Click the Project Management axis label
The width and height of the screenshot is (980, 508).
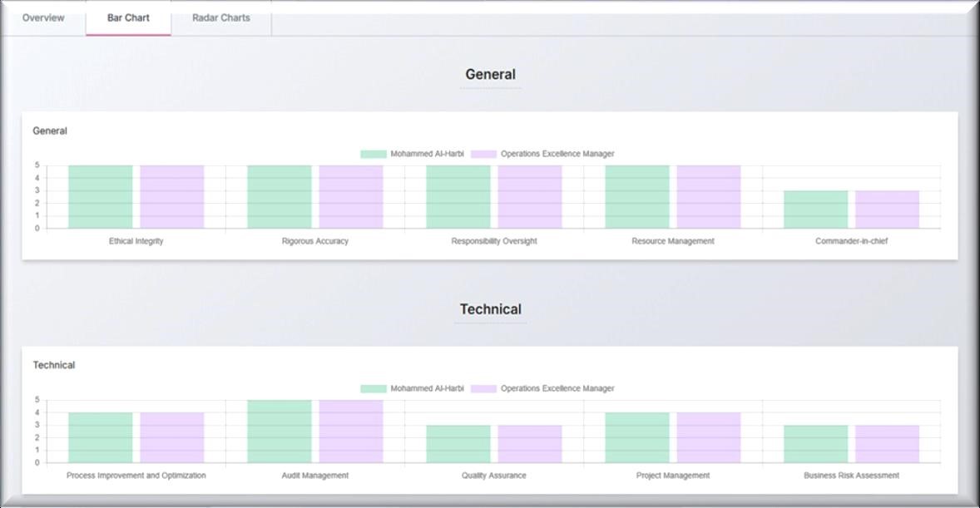673,476
